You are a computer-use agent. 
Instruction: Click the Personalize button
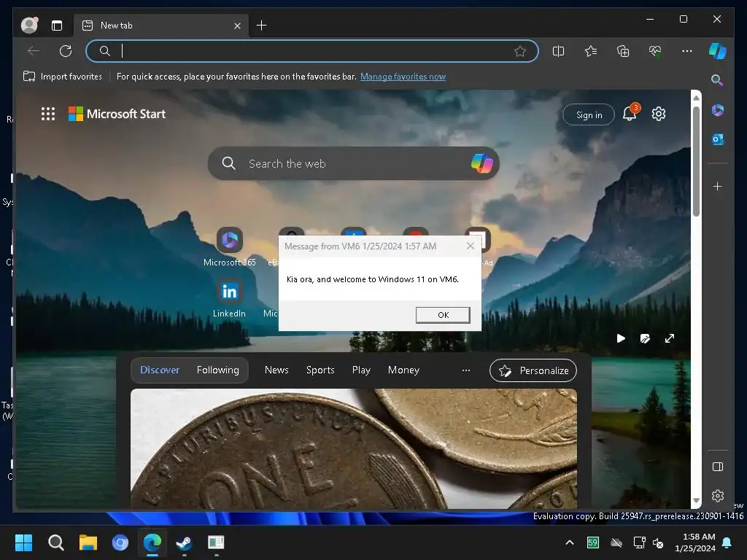click(x=533, y=370)
